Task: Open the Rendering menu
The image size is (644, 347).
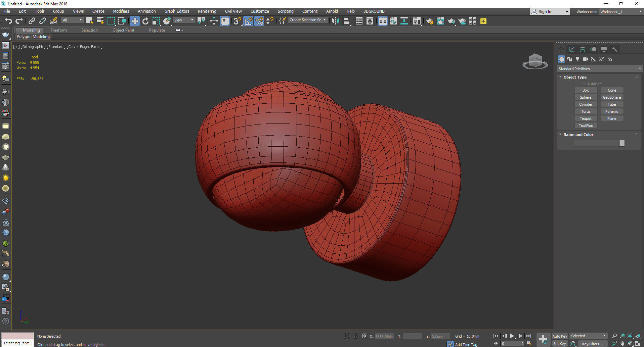Action: pyautogui.click(x=207, y=11)
